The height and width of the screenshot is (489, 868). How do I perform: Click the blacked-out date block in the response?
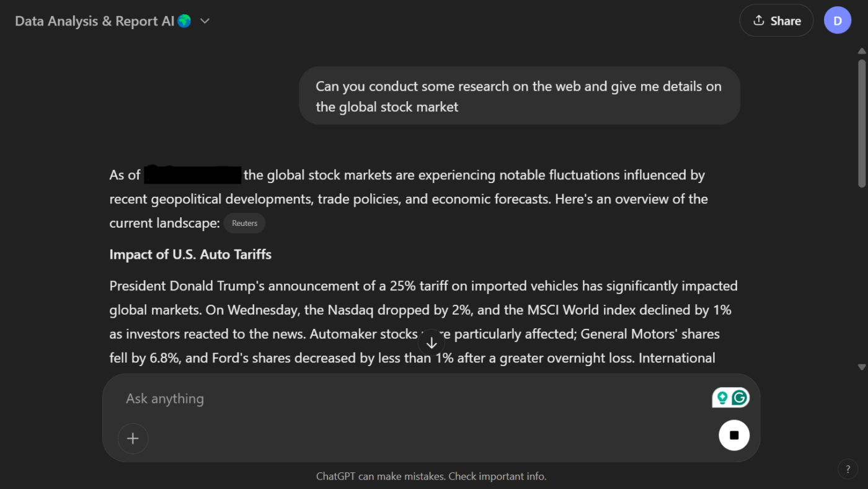click(x=193, y=174)
